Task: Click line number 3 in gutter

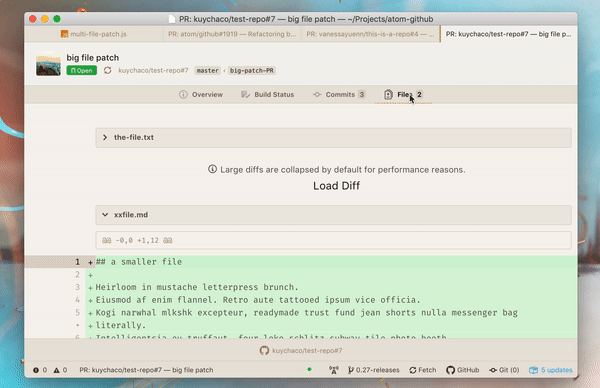Action: point(77,287)
